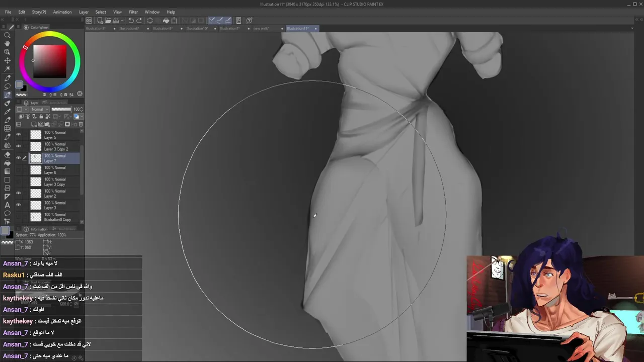Click the Scale/Rotate transform icon
This screenshot has width=644, height=362.
[174, 21]
